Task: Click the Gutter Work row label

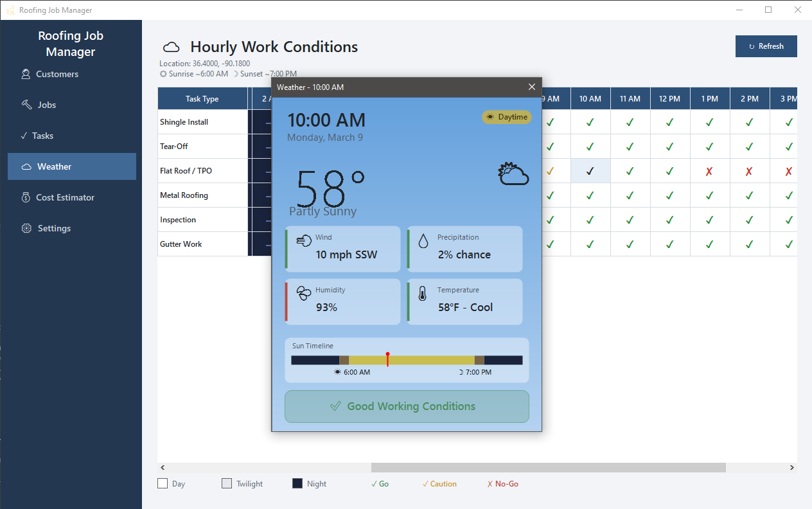Action: tap(181, 244)
